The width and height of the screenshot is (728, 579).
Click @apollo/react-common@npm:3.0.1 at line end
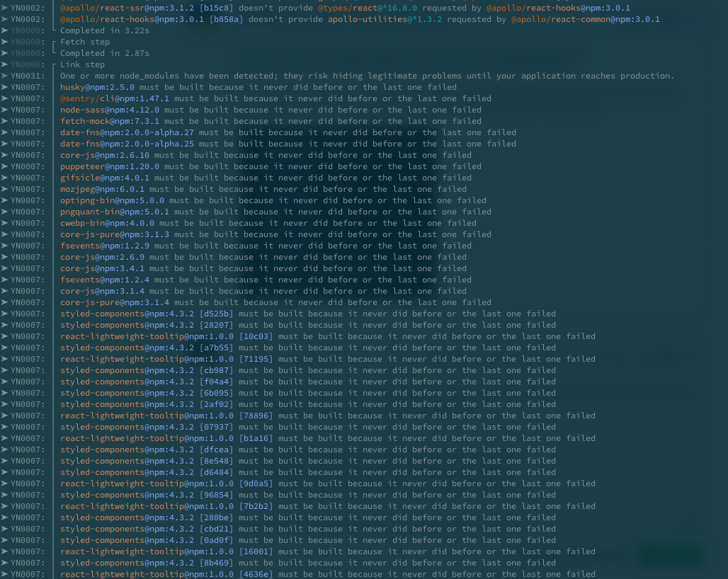586,19
